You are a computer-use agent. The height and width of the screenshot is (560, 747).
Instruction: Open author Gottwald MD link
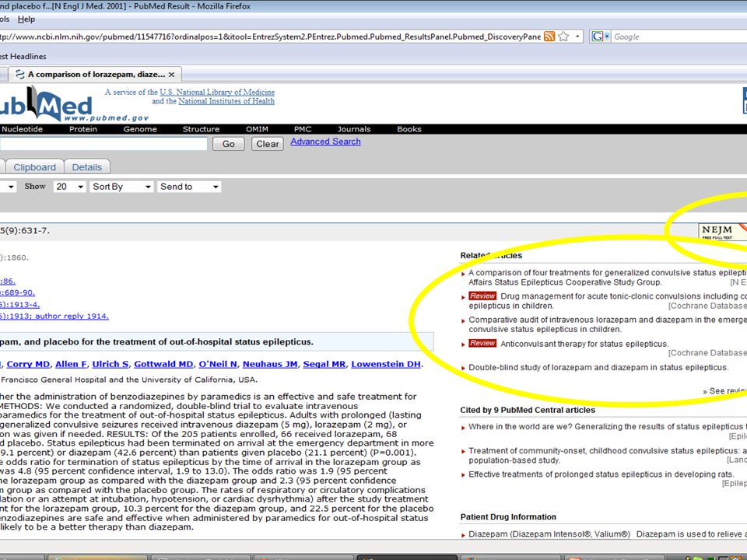pos(163,364)
